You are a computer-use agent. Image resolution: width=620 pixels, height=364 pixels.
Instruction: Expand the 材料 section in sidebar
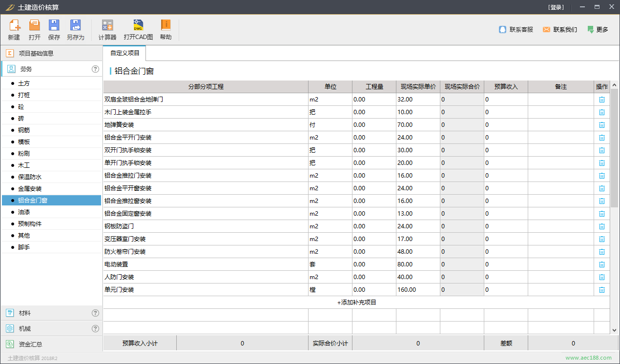[x=24, y=313]
